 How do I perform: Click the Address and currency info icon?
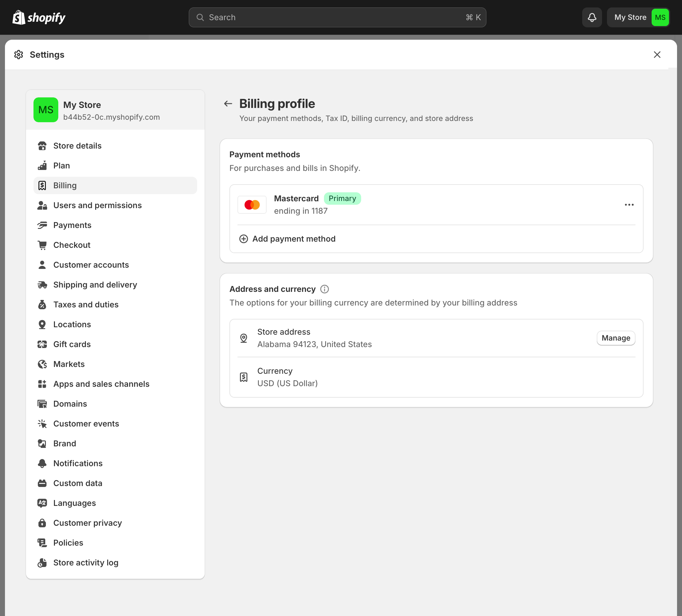(x=325, y=289)
